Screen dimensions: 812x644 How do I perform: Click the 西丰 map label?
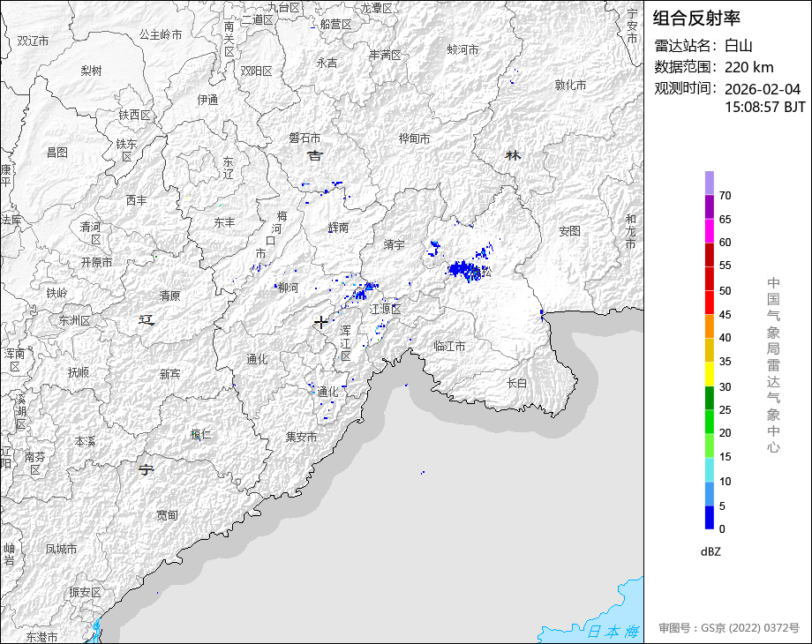[137, 200]
